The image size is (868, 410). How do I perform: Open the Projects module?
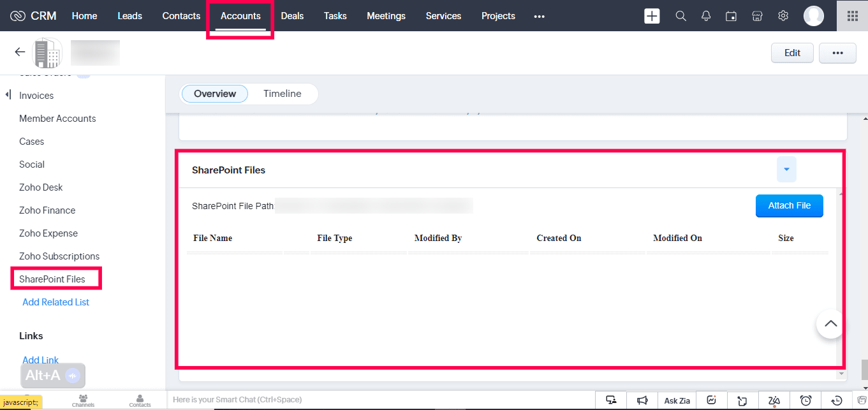[498, 16]
